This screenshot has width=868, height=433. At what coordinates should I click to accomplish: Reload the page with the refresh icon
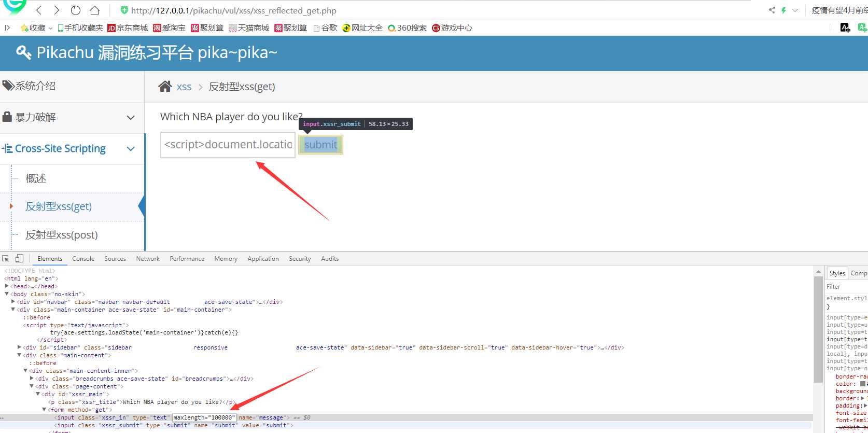tap(76, 10)
